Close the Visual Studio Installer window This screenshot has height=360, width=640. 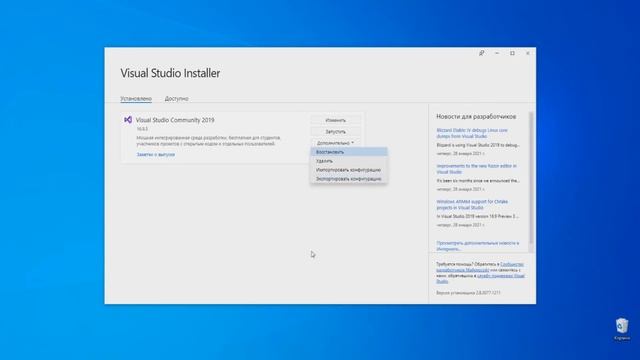coord(528,53)
